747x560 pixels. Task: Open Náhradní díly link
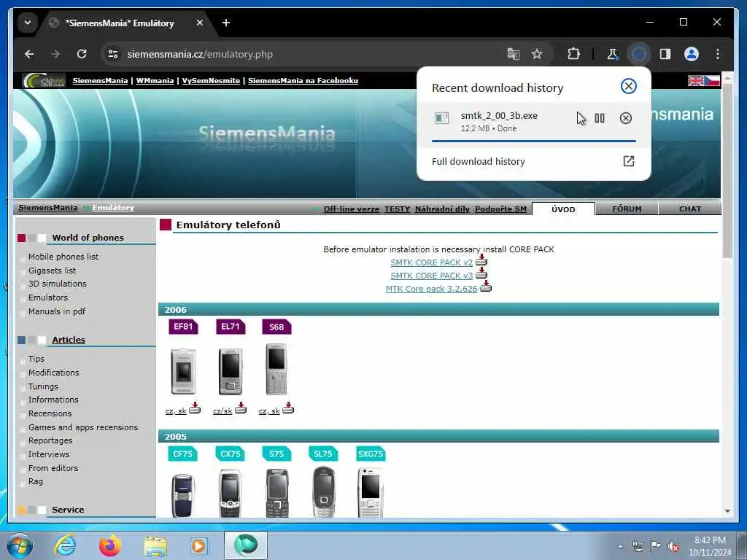(442, 209)
